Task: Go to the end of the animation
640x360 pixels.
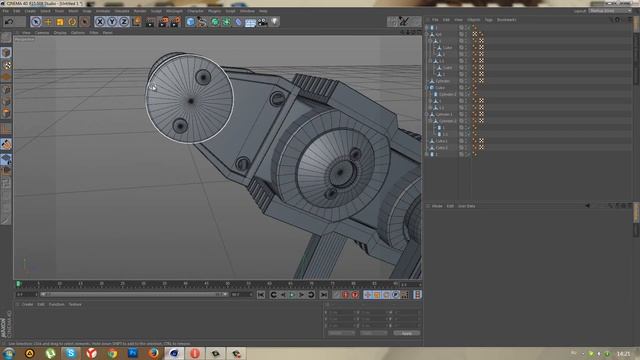Action: (x=324, y=295)
